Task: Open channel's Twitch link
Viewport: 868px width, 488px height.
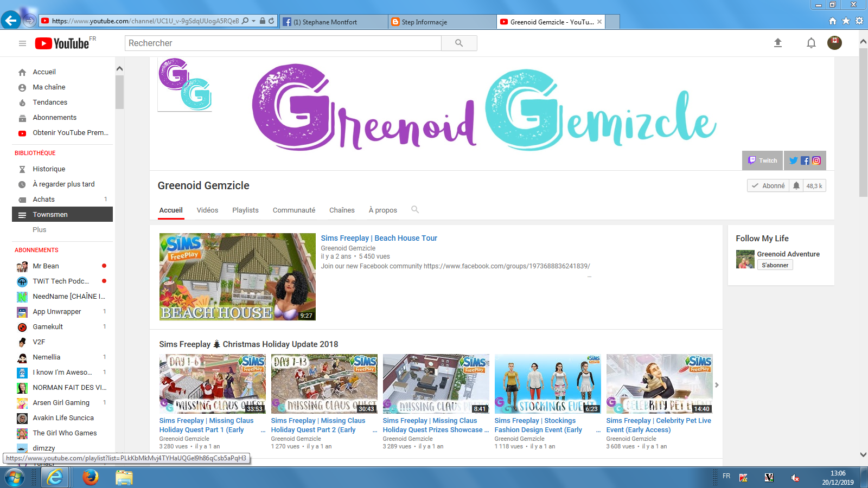Action: (763, 160)
